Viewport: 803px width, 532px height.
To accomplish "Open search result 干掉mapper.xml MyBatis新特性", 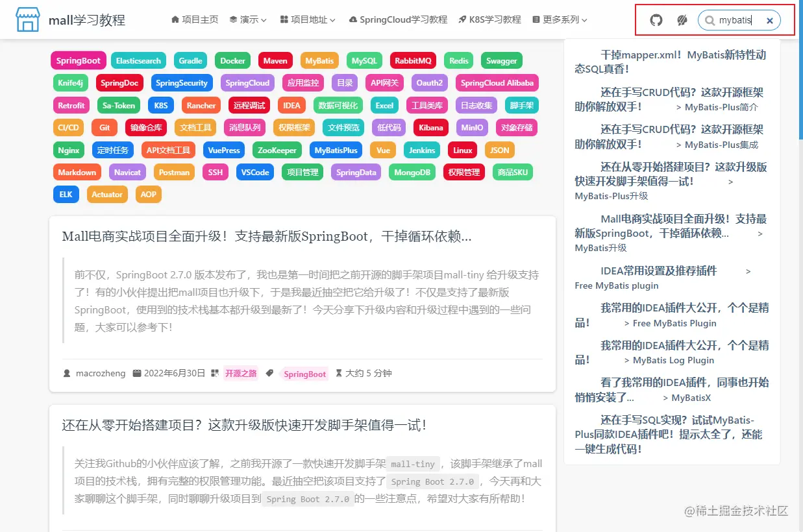I will [671, 62].
